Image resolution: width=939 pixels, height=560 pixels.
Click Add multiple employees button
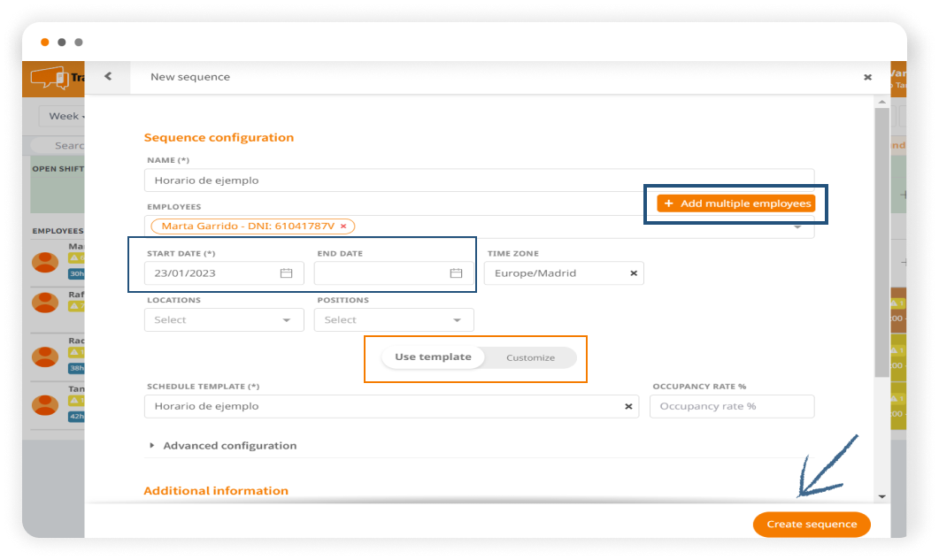coord(736,203)
